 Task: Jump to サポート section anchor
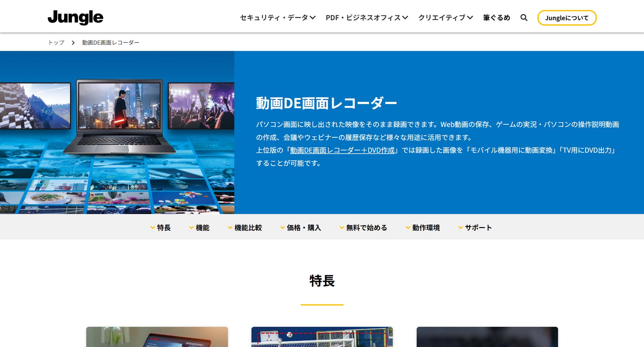coord(475,228)
